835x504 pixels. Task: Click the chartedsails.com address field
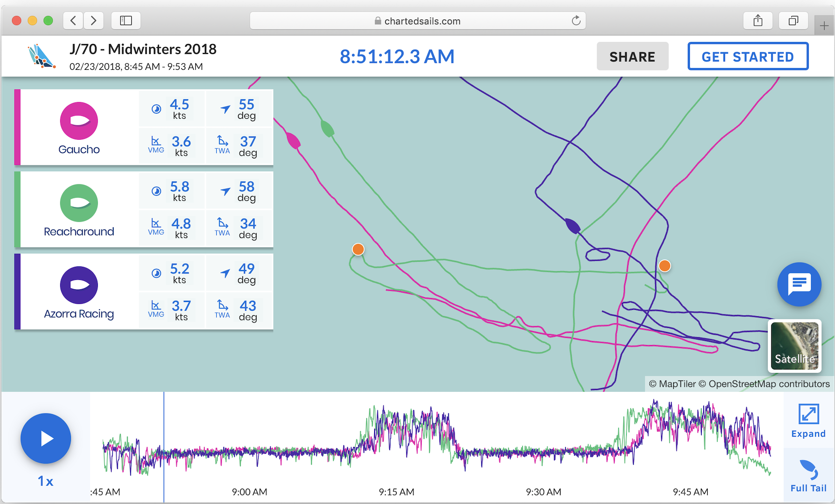pos(417,20)
